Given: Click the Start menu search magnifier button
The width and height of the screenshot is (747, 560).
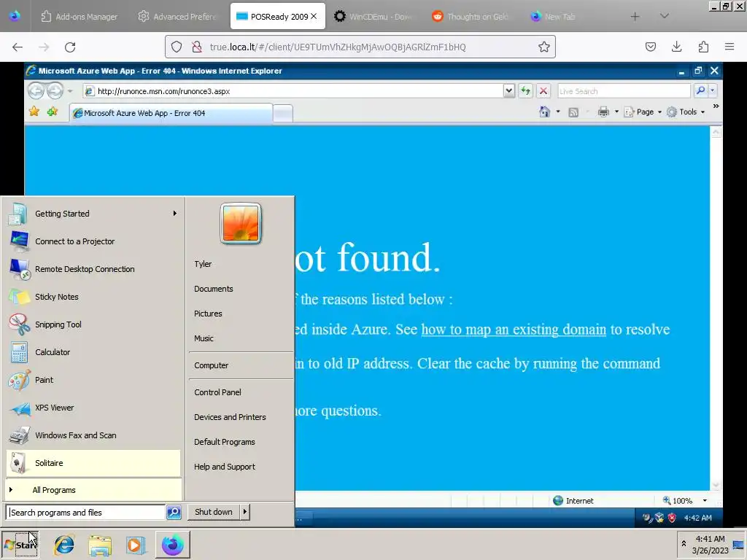Looking at the screenshot, I should [x=174, y=513].
